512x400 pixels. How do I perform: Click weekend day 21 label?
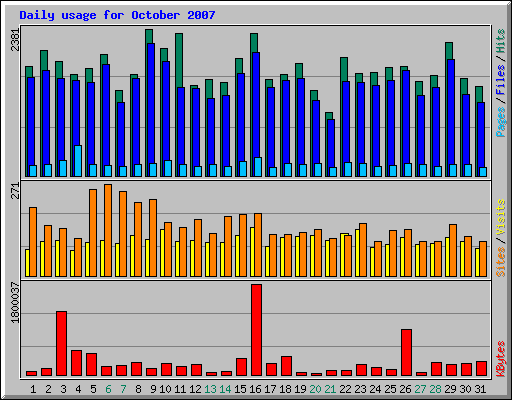tap(330, 389)
